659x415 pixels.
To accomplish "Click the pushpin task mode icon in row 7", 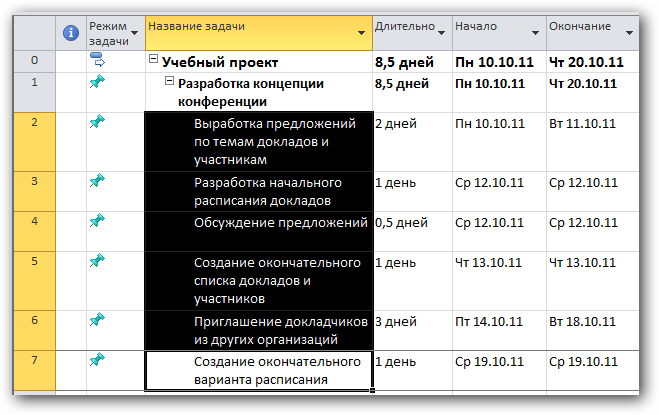I will point(97,359).
